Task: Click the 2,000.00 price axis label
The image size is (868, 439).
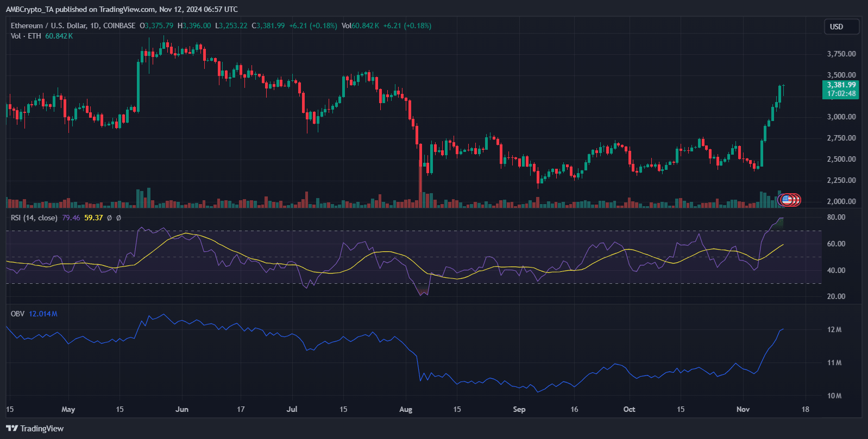Action: (841, 201)
